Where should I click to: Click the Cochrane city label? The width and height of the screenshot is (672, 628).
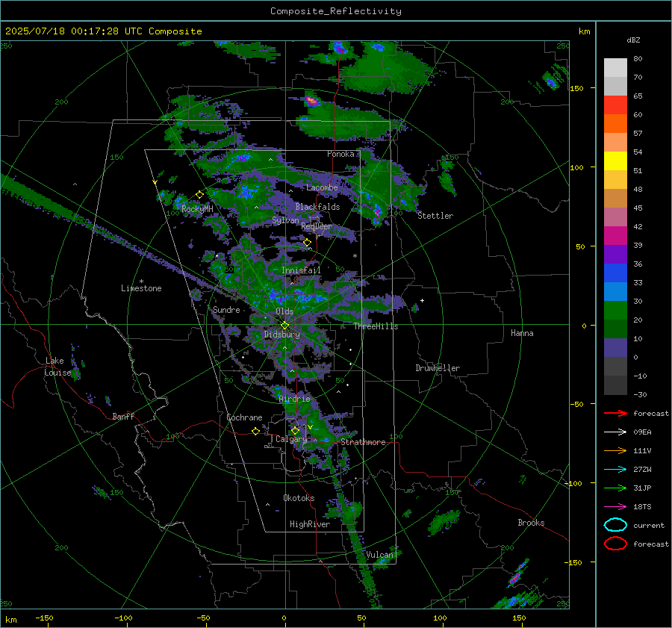coord(244,417)
